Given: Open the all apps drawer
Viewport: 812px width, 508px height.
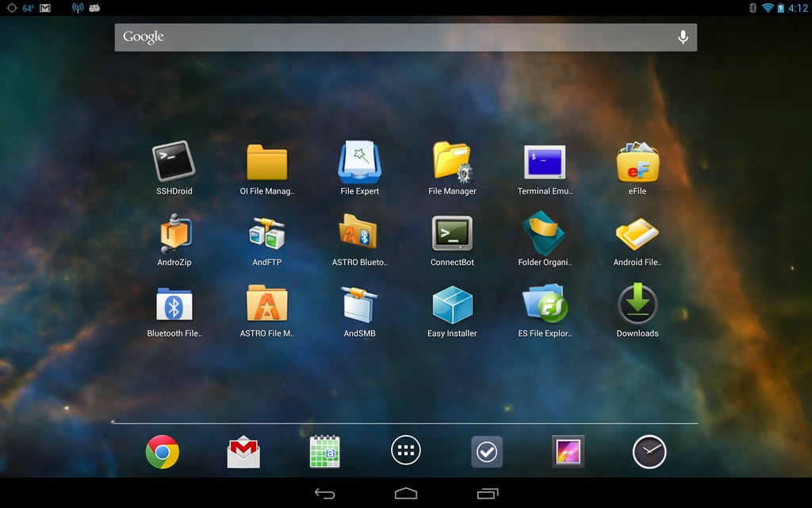Looking at the screenshot, I should (406, 451).
